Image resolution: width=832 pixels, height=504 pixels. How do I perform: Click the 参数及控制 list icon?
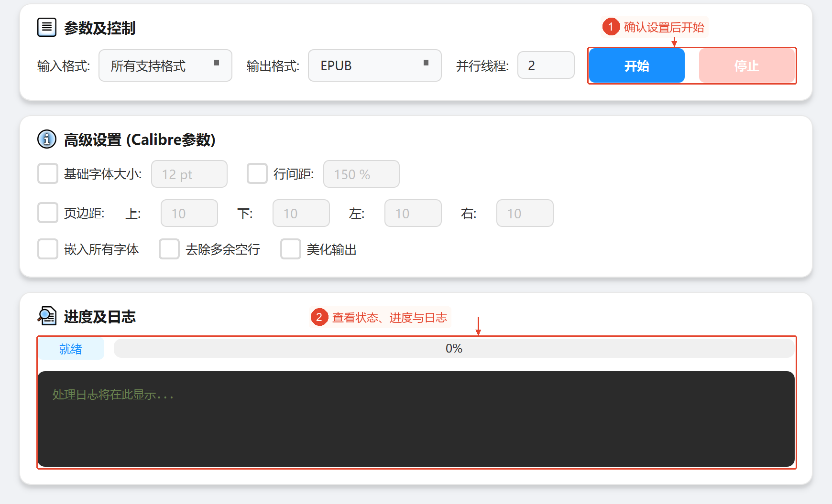tap(47, 27)
